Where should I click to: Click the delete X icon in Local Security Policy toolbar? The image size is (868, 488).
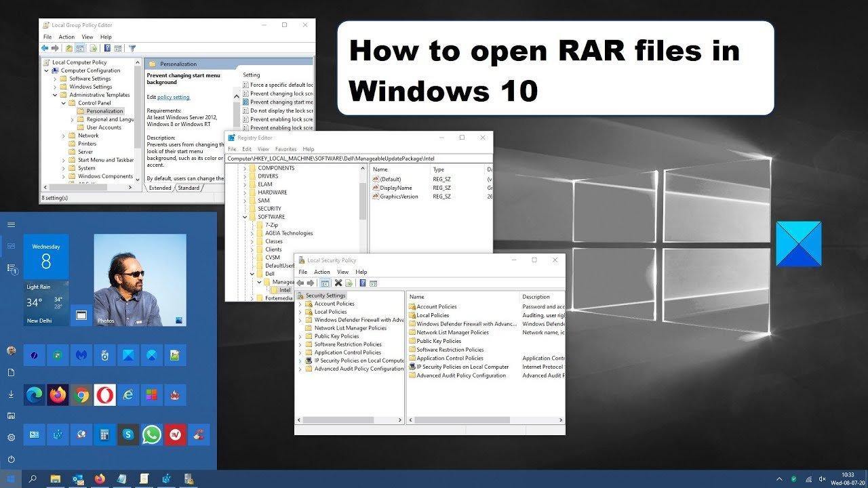tap(338, 283)
